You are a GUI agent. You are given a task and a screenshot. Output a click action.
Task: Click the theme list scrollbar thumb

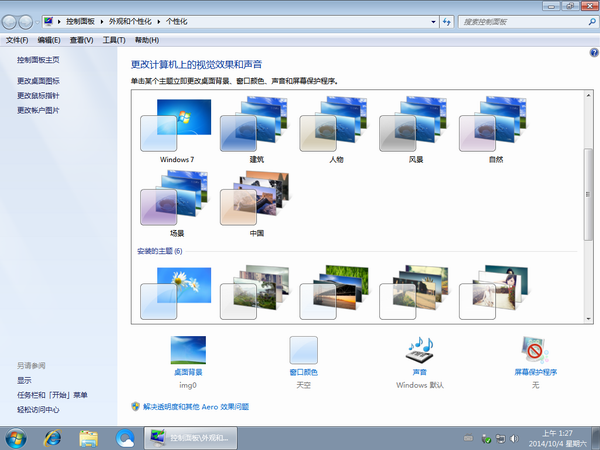pyautogui.click(x=588, y=194)
